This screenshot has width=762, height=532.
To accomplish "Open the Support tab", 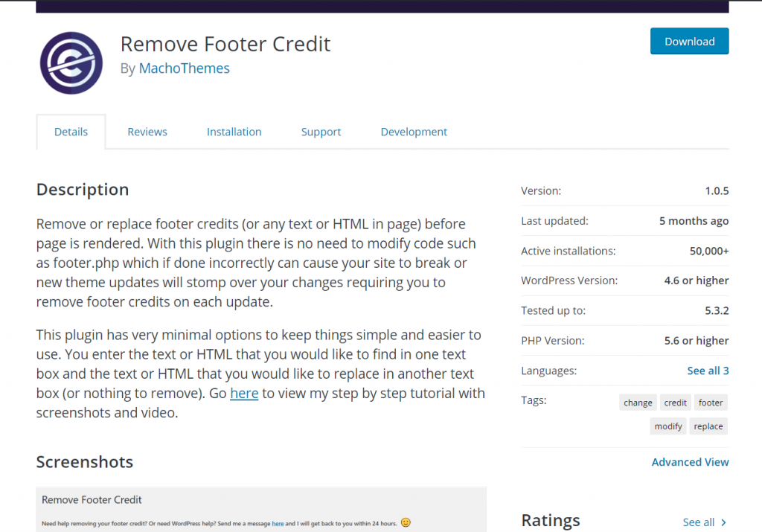I will coord(321,132).
